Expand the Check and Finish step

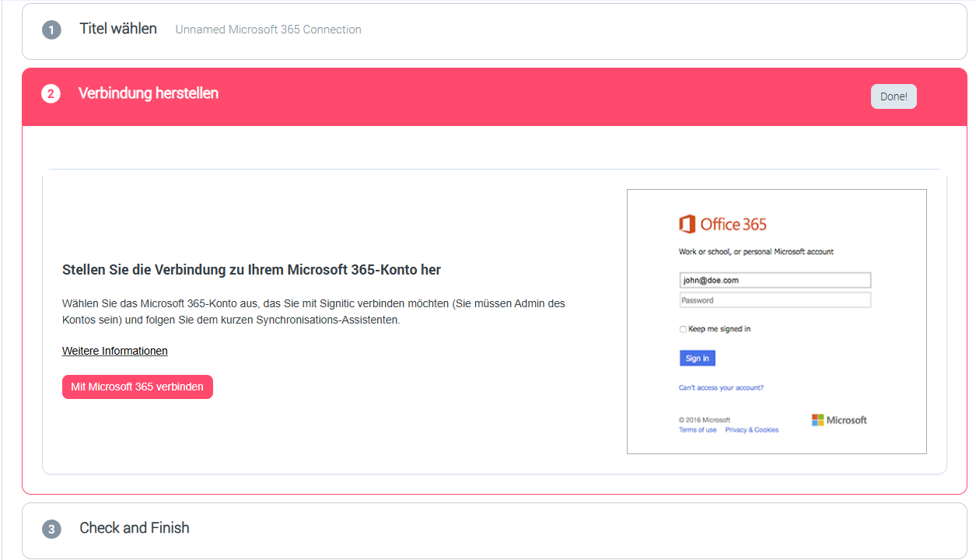click(x=135, y=528)
